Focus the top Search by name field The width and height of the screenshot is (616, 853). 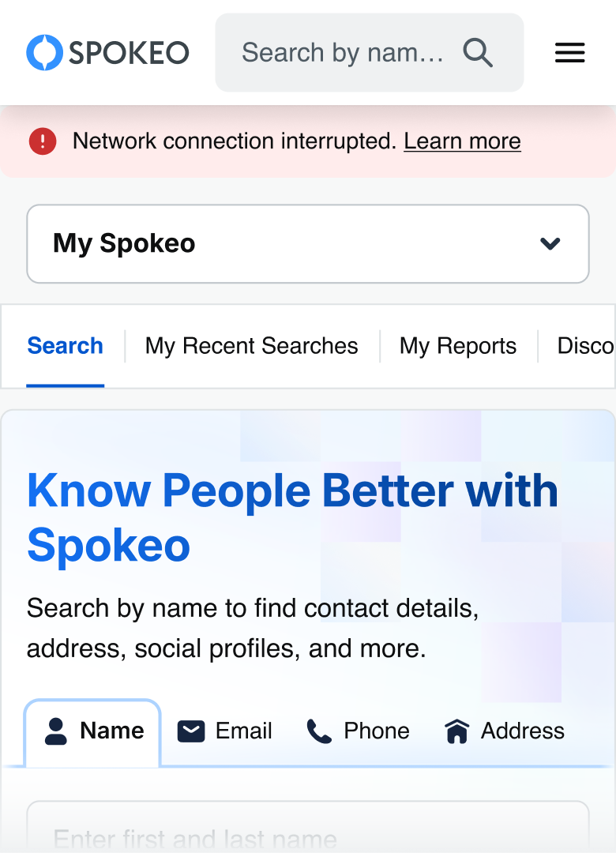(x=342, y=53)
